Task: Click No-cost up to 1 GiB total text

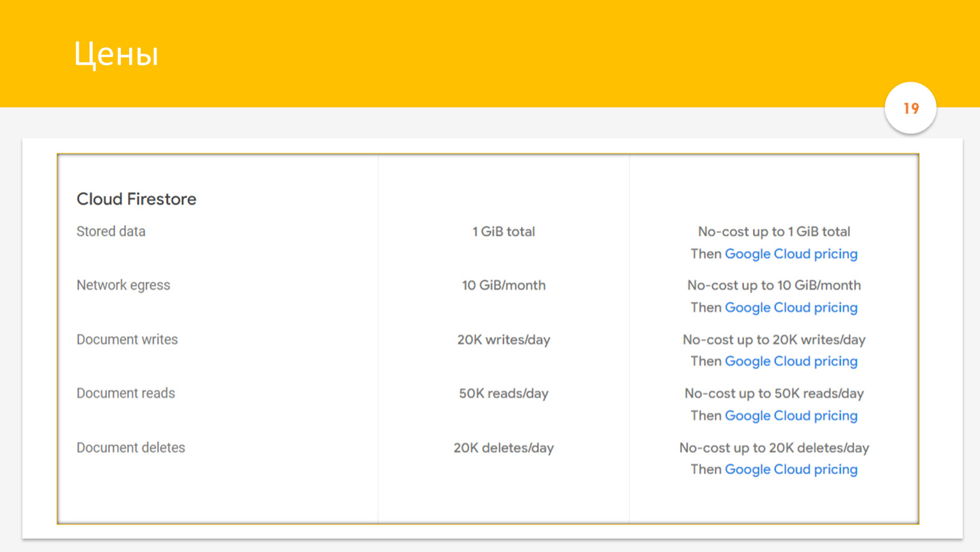Action: (774, 231)
